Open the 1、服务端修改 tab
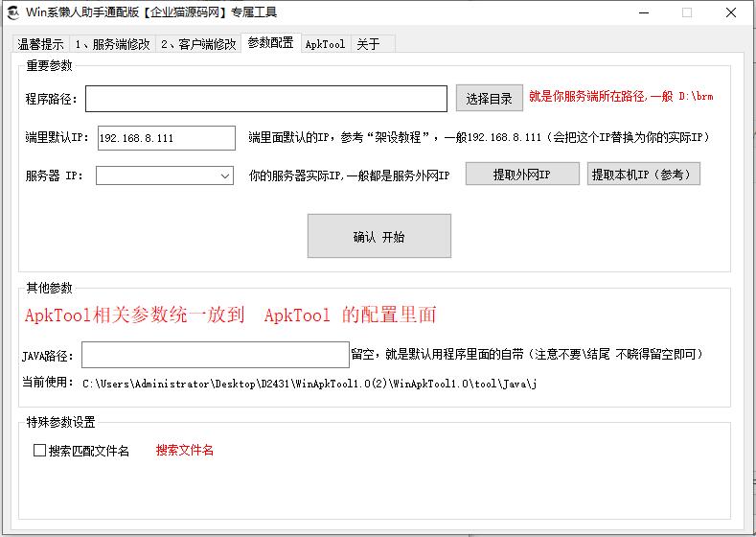This screenshot has height=537, width=756. point(112,44)
